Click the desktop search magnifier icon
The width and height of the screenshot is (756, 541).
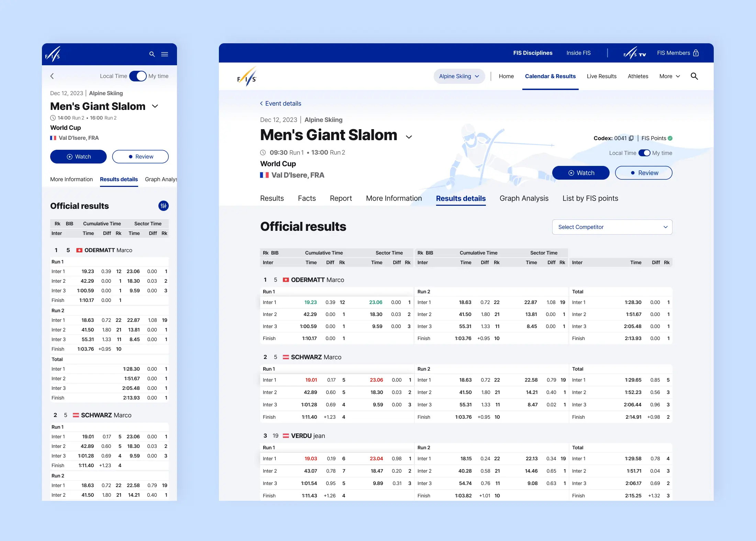pyautogui.click(x=694, y=76)
